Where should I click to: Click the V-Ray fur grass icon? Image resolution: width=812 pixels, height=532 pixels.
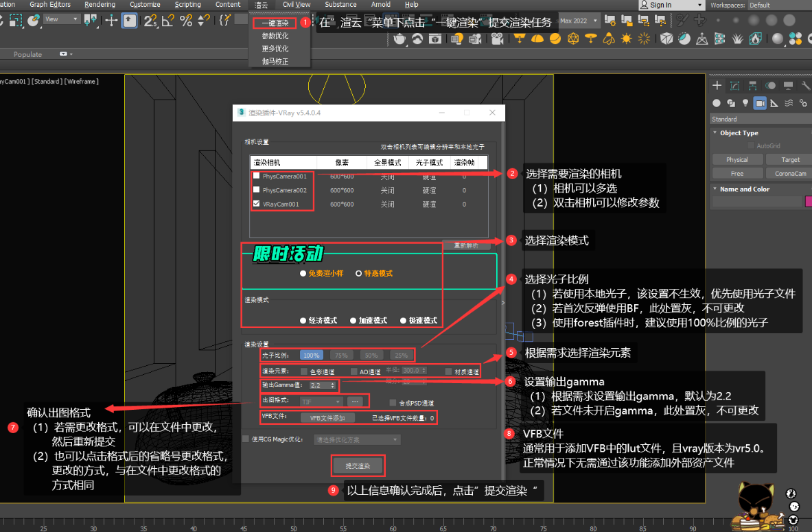(737, 39)
